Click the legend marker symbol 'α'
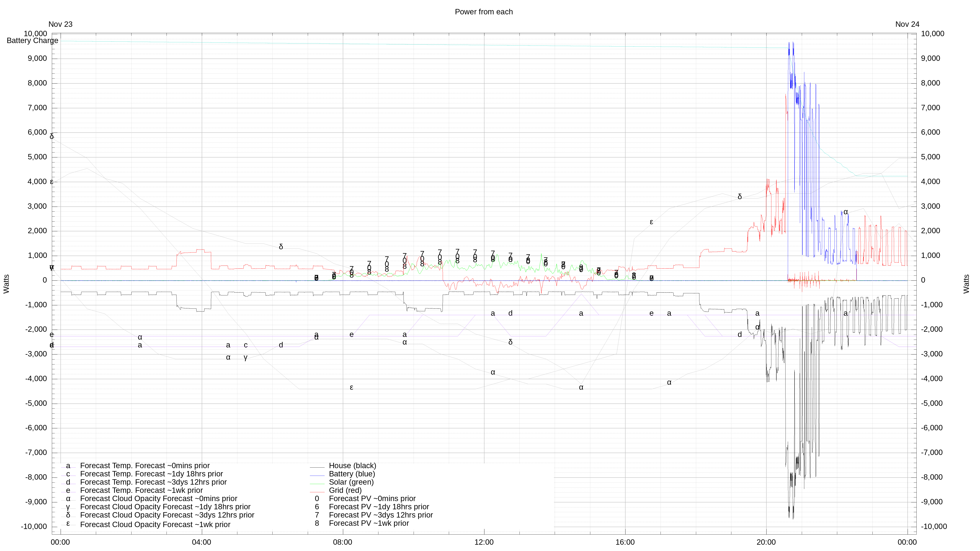 click(x=68, y=499)
